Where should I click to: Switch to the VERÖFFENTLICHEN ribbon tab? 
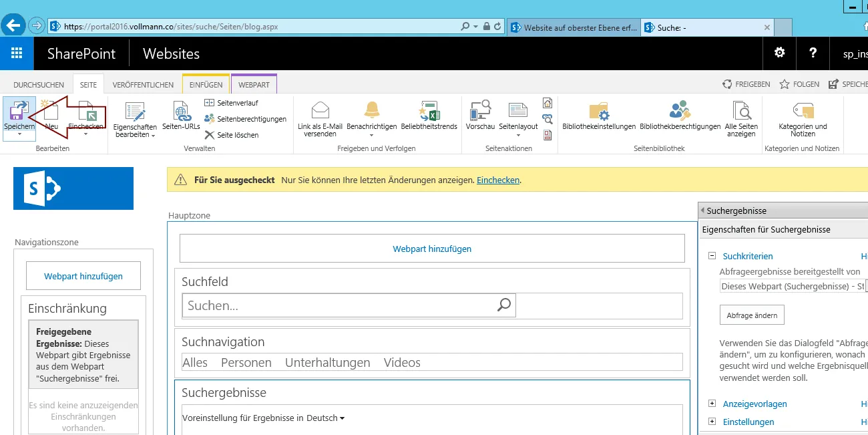[x=143, y=85]
